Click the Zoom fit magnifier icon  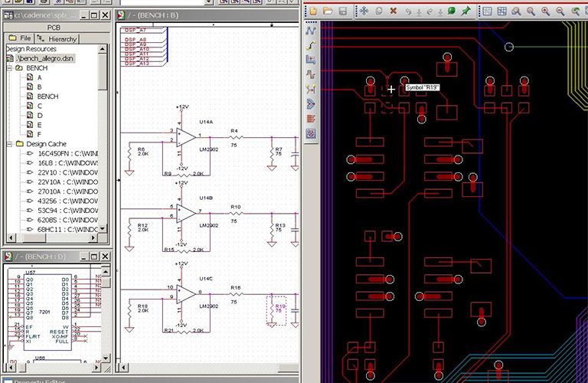click(531, 11)
